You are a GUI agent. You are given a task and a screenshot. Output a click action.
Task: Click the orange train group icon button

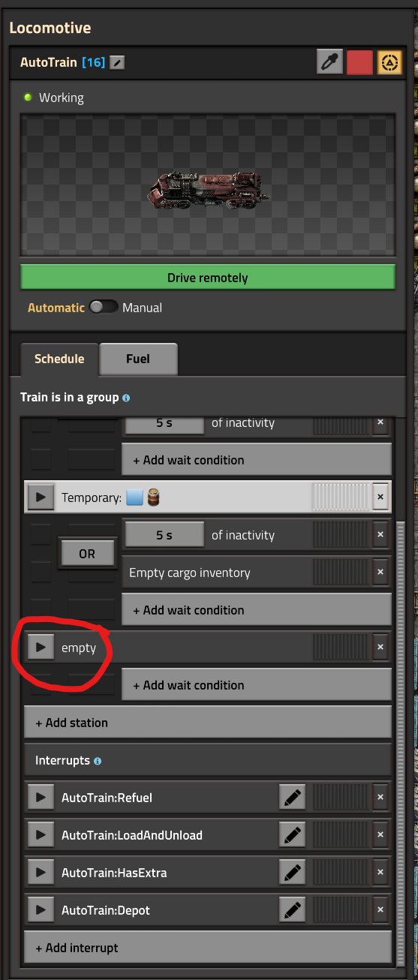389,62
